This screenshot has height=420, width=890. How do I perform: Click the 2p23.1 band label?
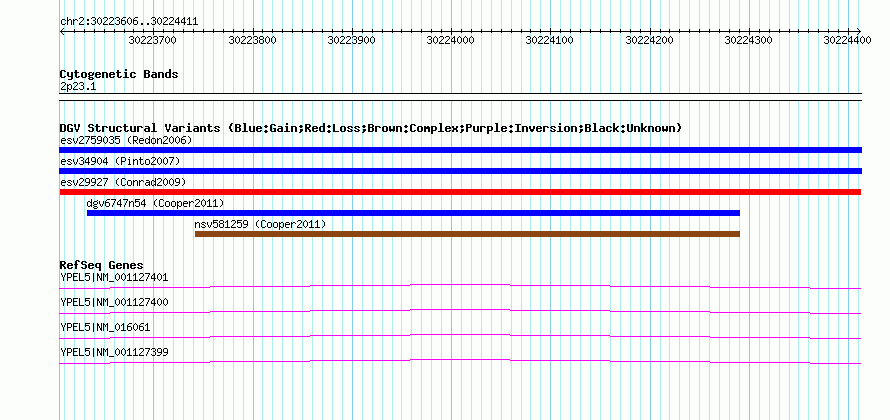(78, 86)
